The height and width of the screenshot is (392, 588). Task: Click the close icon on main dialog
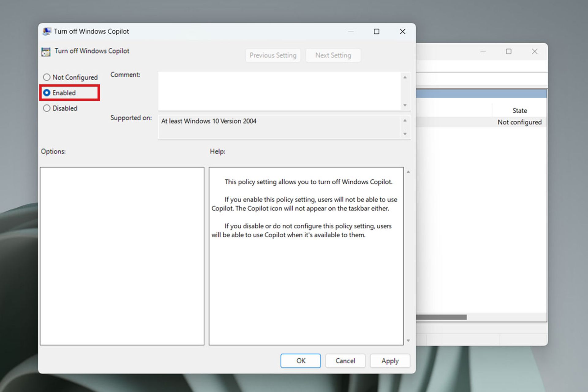(402, 31)
